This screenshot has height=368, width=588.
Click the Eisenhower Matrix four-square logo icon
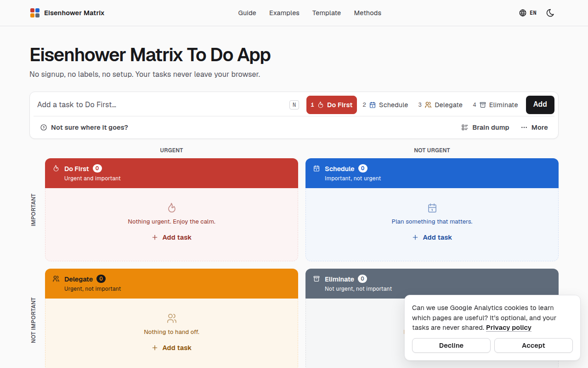(x=35, y=13)
